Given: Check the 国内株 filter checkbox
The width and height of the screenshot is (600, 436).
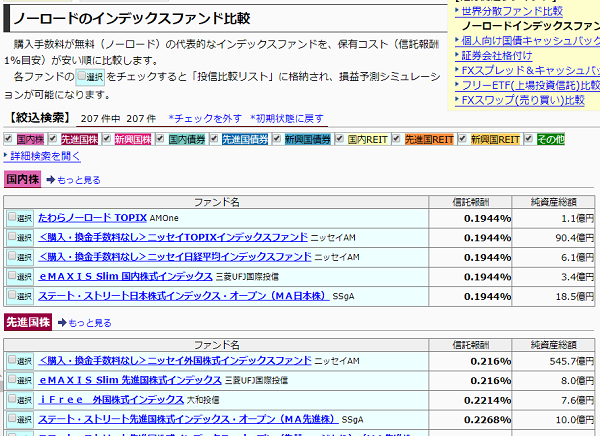Looking at the screenshot, I should [x=8, y=139].
